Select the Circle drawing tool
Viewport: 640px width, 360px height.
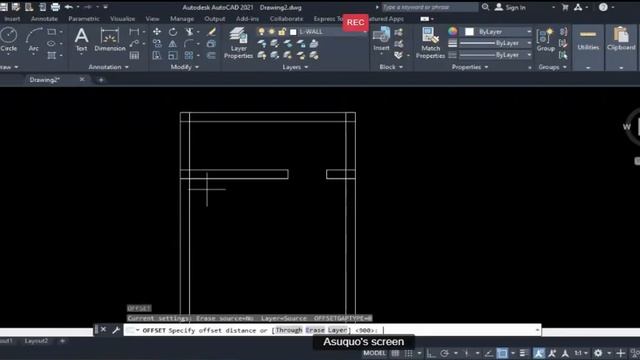(x=9, y=40)
